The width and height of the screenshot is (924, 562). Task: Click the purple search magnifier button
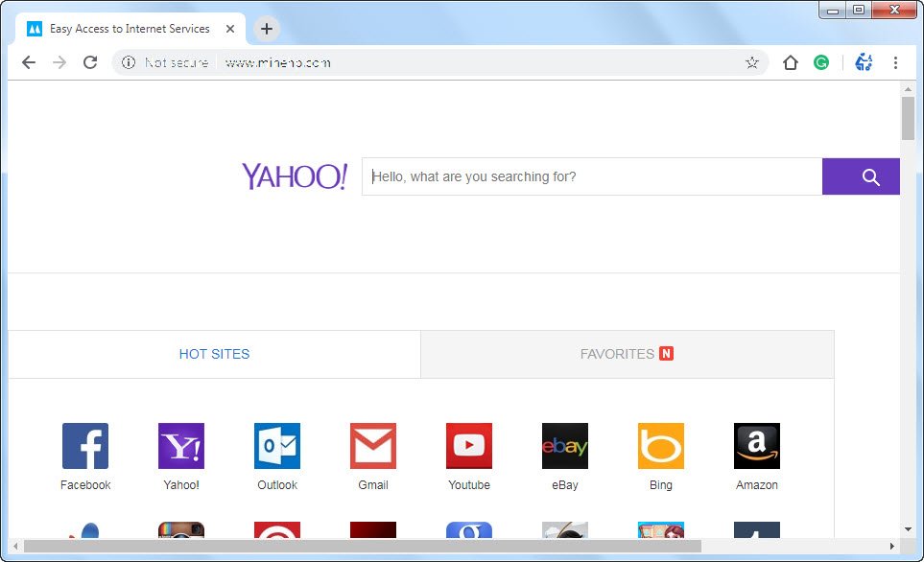point(861,176)
